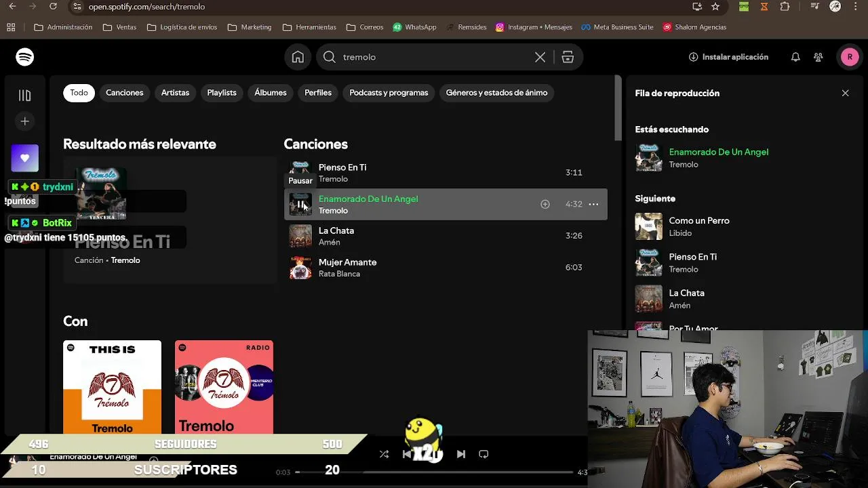The width and height of the screenshot is (868, 488).
Task: Open Chrome apps grid icon
Action: (x=11, y=27)
